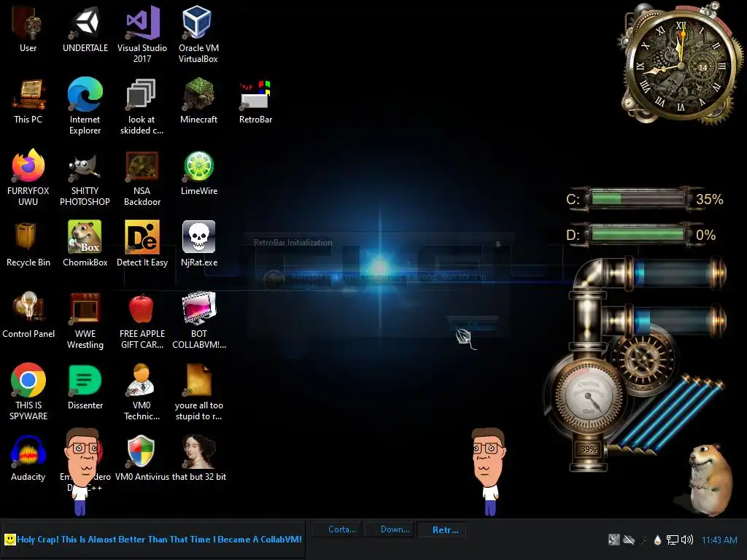Select the NjRat.exe skull icon

click(x=198, y=244)
